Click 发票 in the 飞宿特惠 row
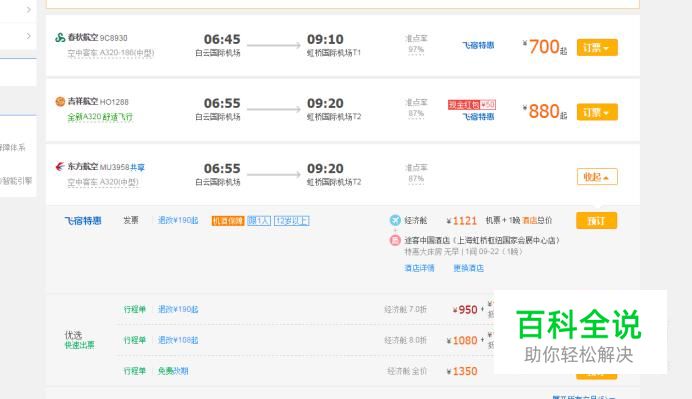The image size is (692, 399). pos(131,220)
